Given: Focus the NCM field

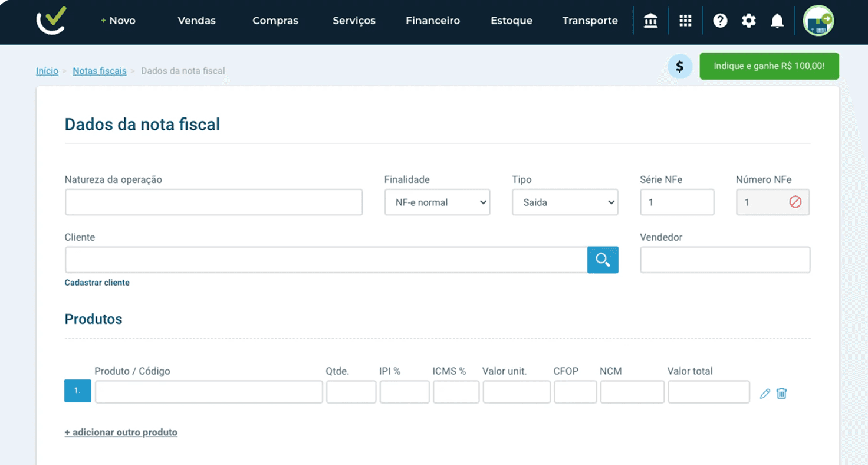Looking at the screenshot, I should (632, 392).
